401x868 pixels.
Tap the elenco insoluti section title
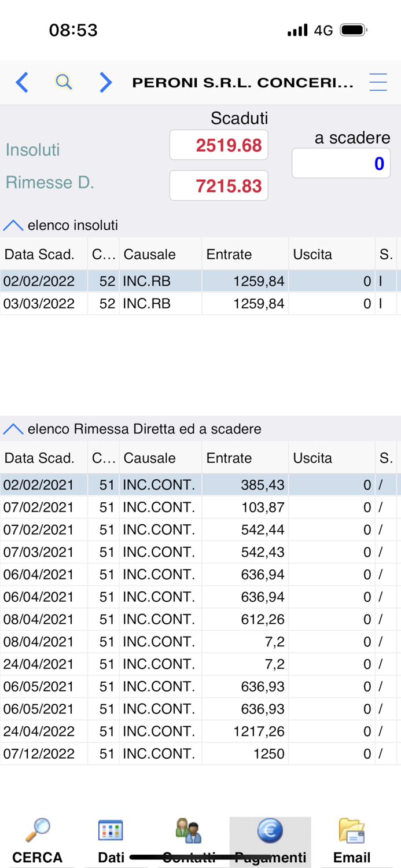pos(73,225)
